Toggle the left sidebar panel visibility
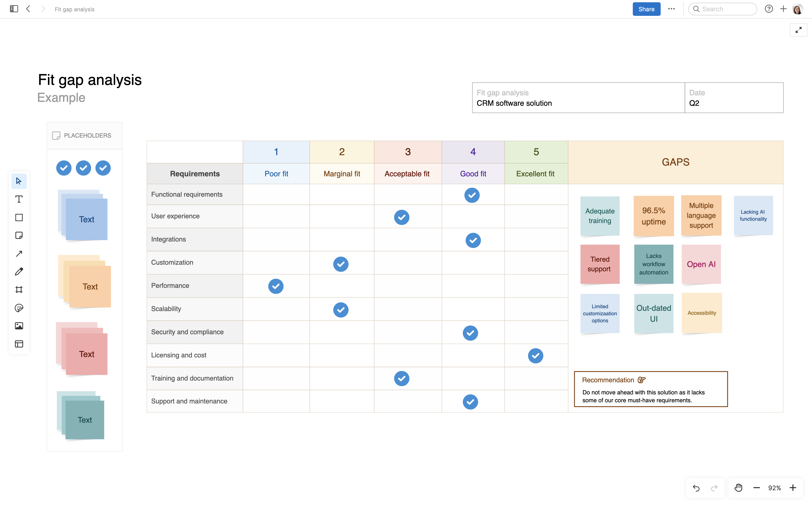This screenshot has height=507, width=812. click(14, 9)
